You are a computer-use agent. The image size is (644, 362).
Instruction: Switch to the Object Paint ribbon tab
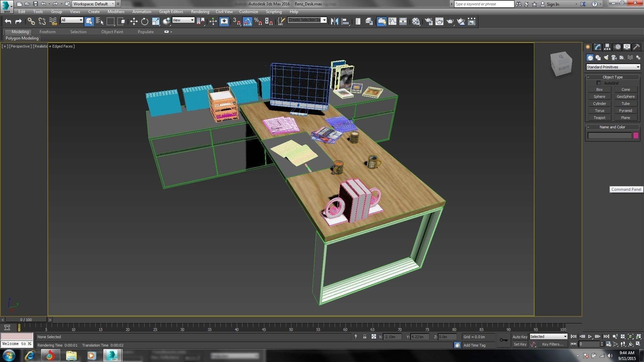(112, 32)
